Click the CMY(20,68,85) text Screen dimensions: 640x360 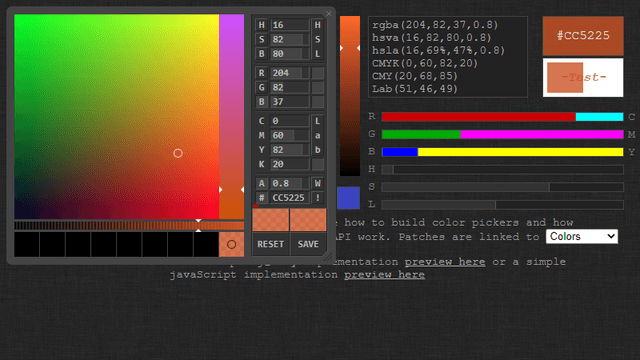415,76
